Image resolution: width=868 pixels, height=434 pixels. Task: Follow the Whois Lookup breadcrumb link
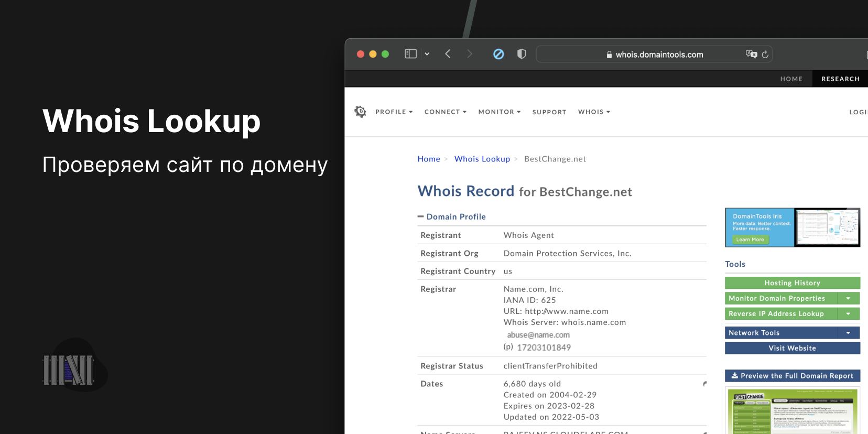tap(482, 159)
